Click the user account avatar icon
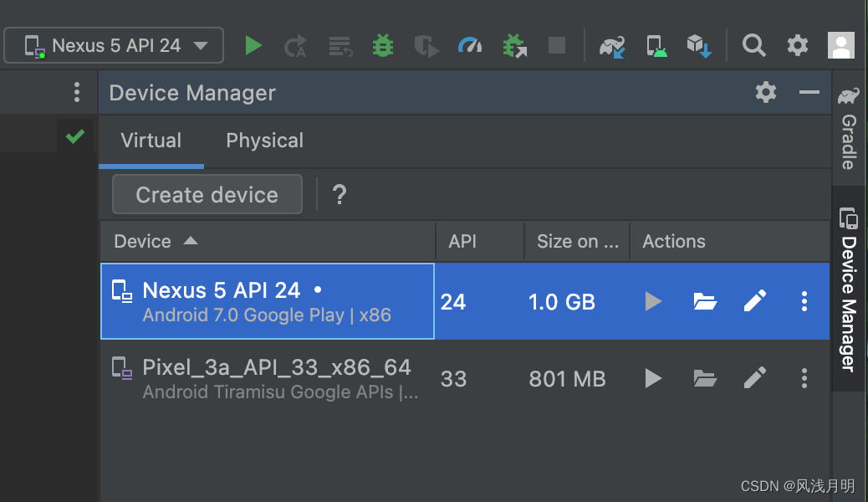This screenshot has height=502, width=868. pos(841,45)
